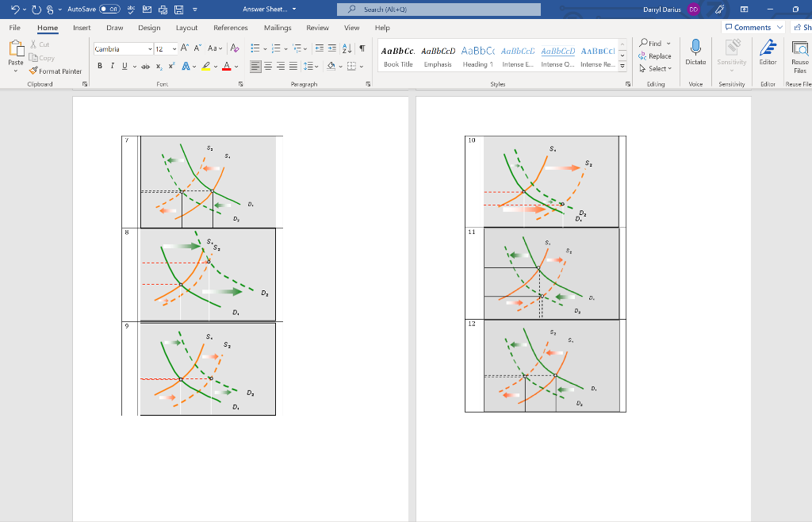Click the Redo icon in title bar
Image resolution: width=812 pixels, height=522 pixels.
[x=36, y=10]
